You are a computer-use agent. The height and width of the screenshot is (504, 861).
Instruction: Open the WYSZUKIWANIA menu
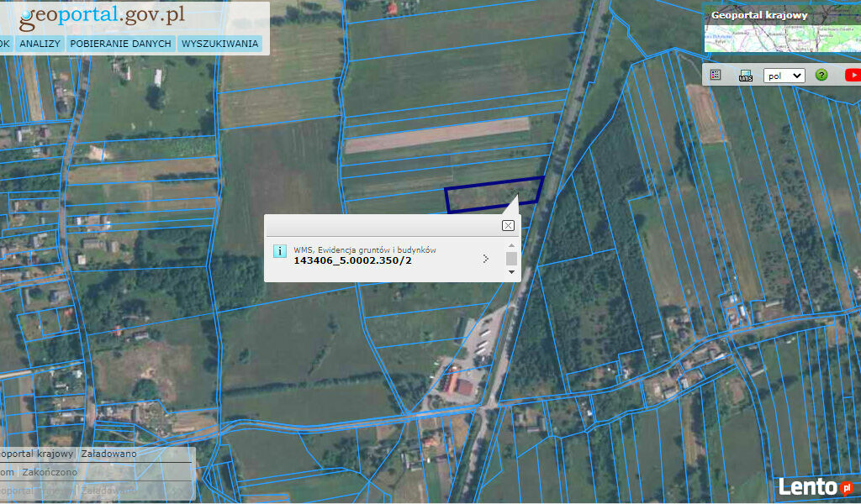click(219, 44)
